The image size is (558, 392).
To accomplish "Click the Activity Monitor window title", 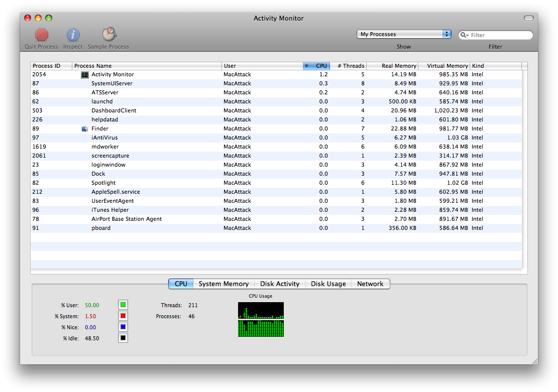I will click(x=279, y=19).
